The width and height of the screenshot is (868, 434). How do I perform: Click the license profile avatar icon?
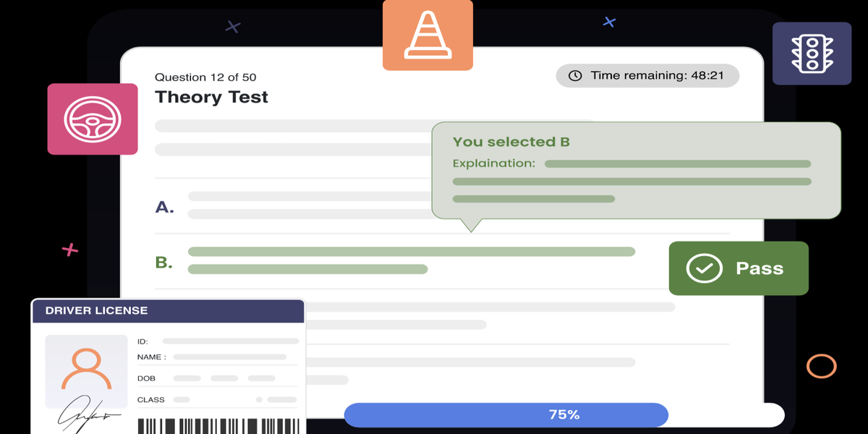point(86,370)
